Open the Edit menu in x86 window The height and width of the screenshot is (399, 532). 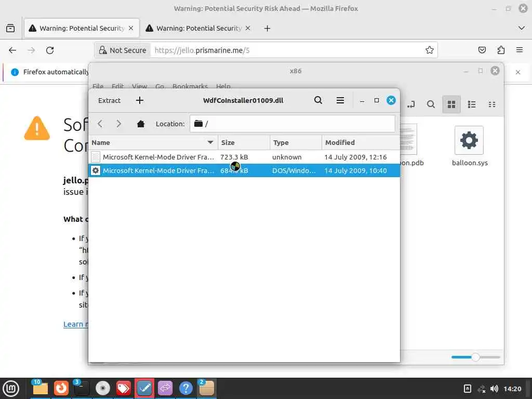pyautogui.click(x=117, y=86)
